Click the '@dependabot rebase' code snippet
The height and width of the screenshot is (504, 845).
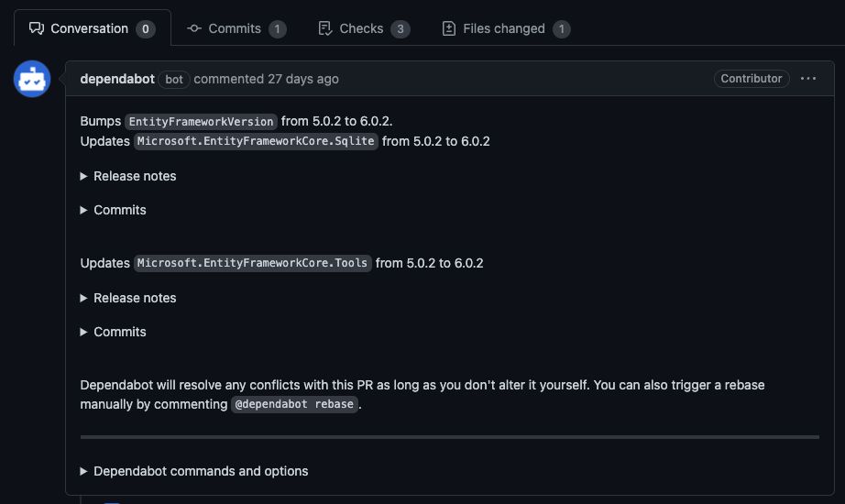coord(295,404)
